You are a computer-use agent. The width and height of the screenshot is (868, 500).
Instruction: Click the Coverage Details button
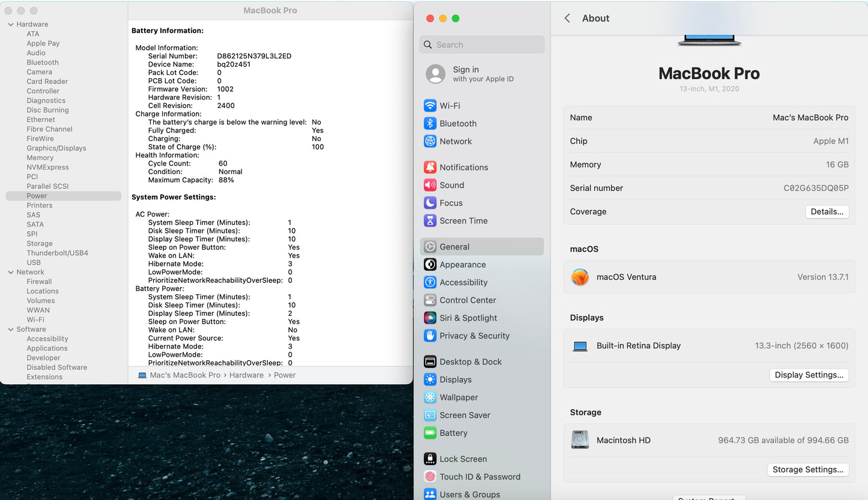tap(827, 212)
